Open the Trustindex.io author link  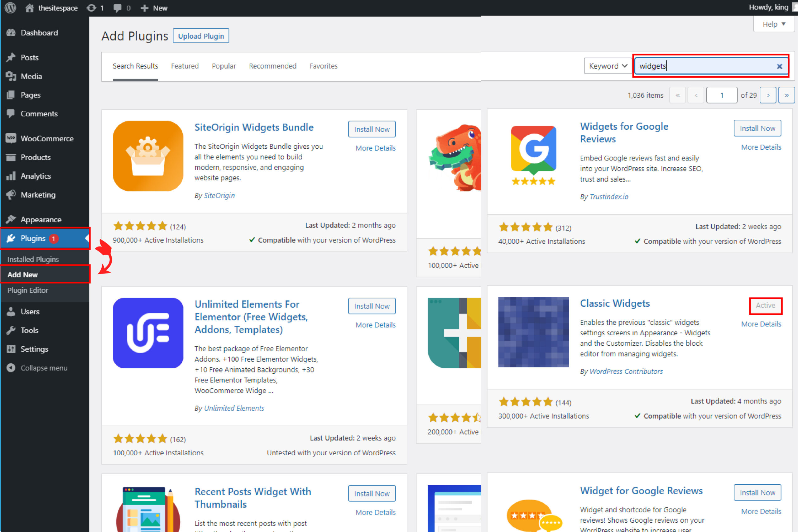tap(609, 196)
